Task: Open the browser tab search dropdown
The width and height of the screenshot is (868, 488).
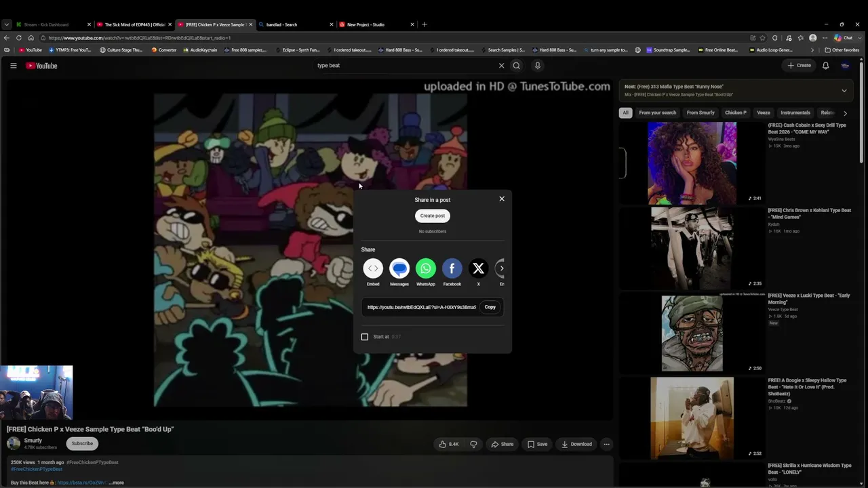Action: coord(6,24)
